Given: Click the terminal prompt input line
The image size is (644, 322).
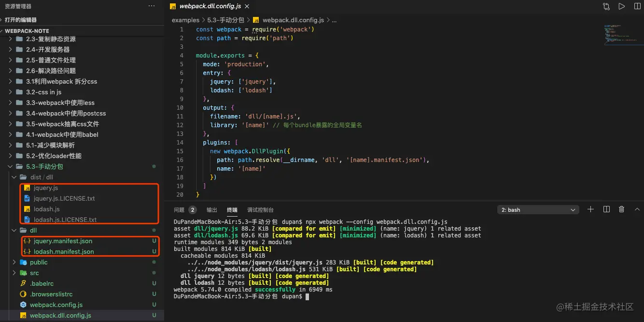Looking at the screenshot, I should [241, 296].
